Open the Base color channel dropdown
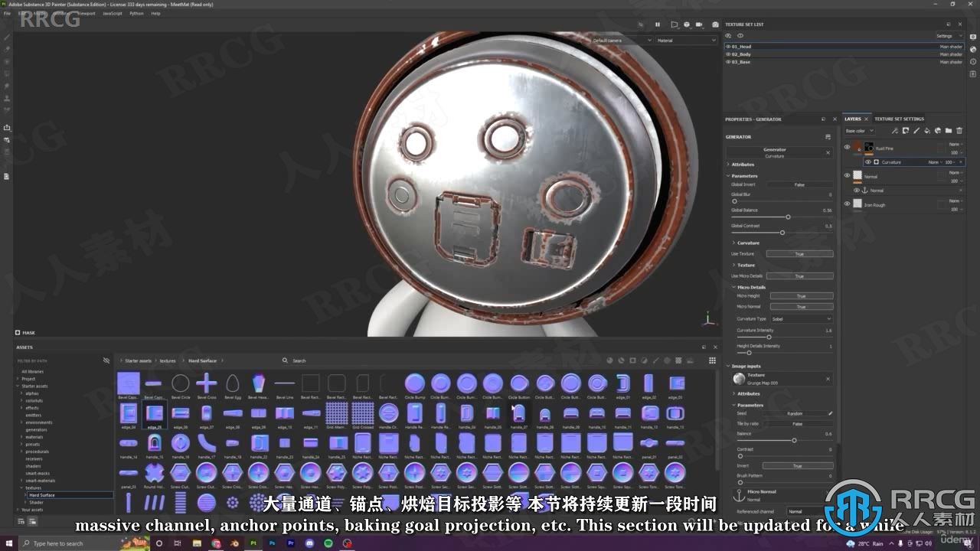980x551 pixels. coord(859,131)
